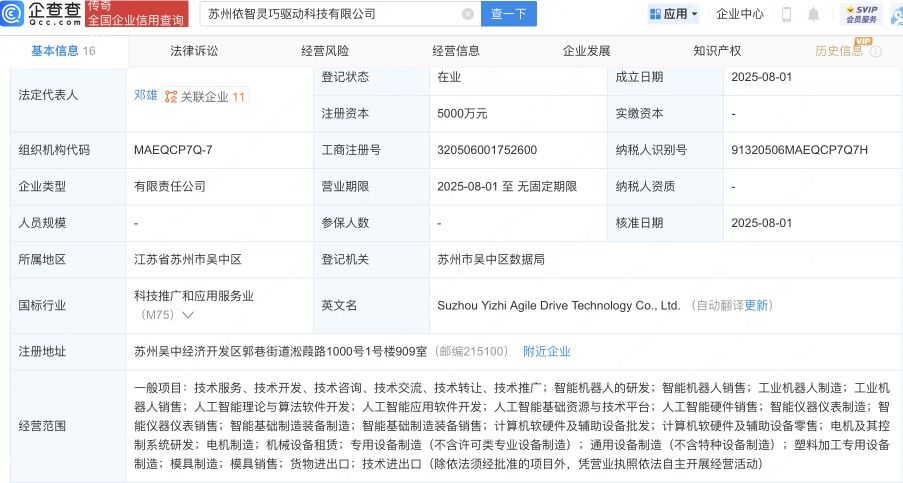Open SVIP member service icon

862,14
